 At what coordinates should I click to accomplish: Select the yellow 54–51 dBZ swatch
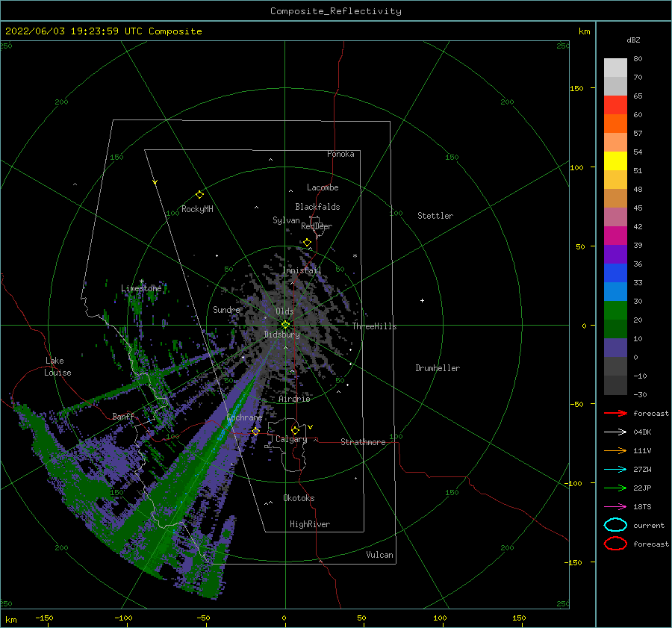pos(615,161)
